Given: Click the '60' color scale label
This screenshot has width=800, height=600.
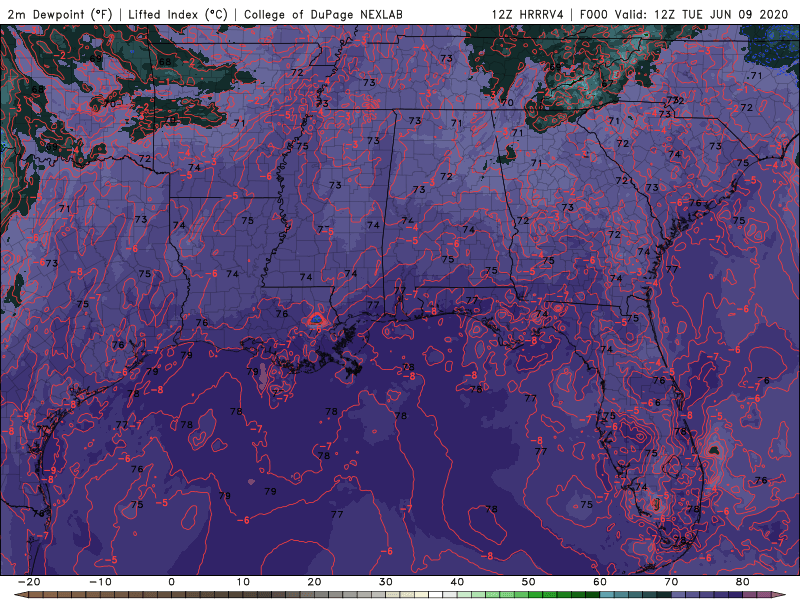Looking at the screenshot, I should pyautogui.click(x=600, y=582).
